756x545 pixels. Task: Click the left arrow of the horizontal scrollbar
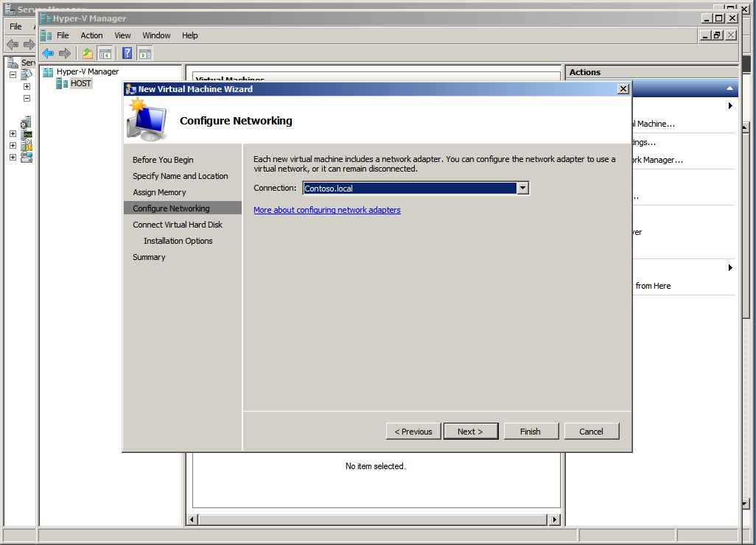[192, 519]
